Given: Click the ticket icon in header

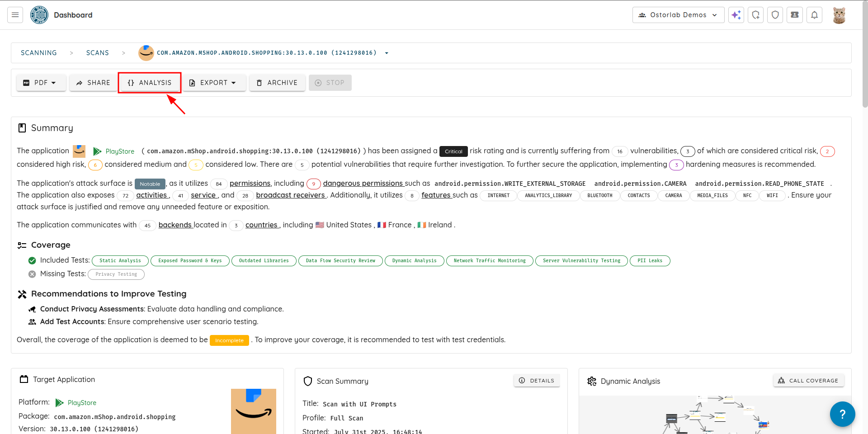Looking at the screenshot, I should [794, 15].
